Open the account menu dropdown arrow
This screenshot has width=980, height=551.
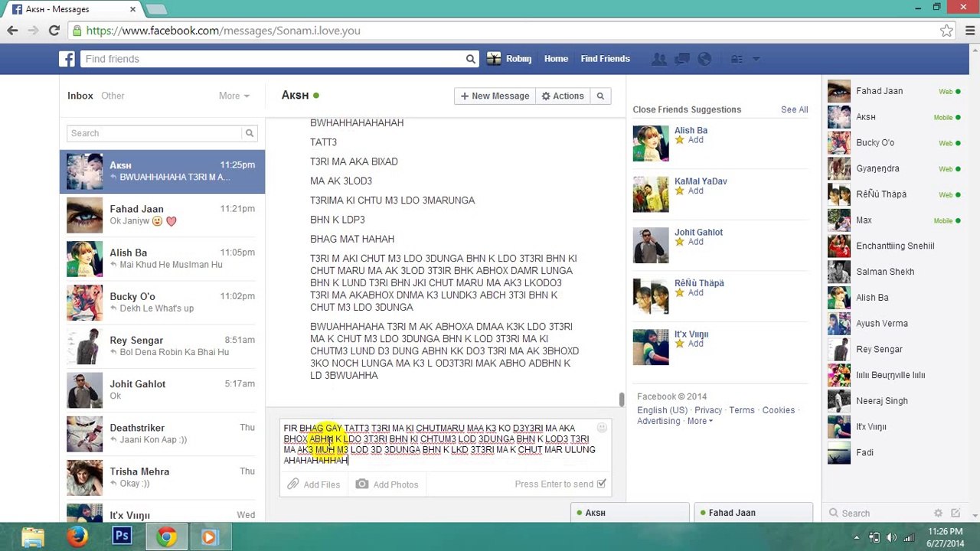(756, 59)
